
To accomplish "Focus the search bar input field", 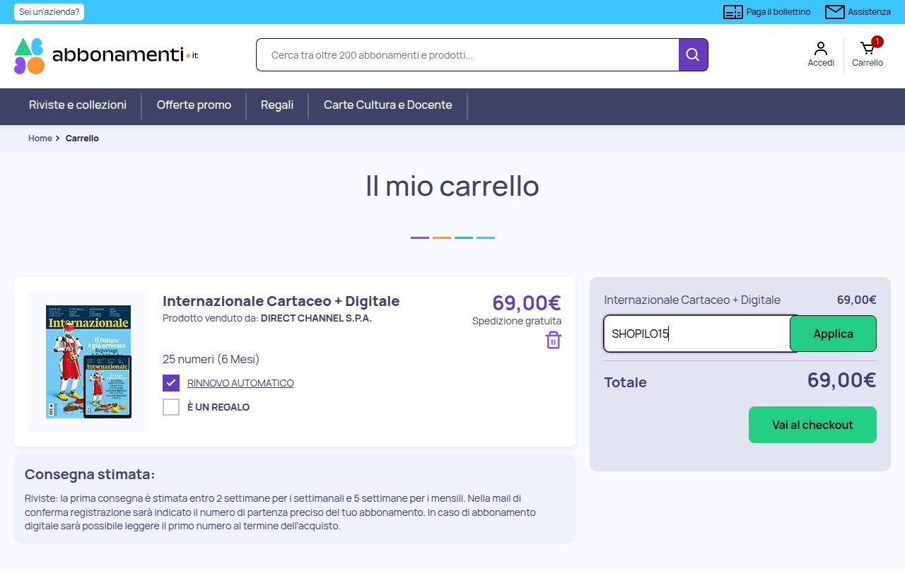I will (x=467, y=55).
